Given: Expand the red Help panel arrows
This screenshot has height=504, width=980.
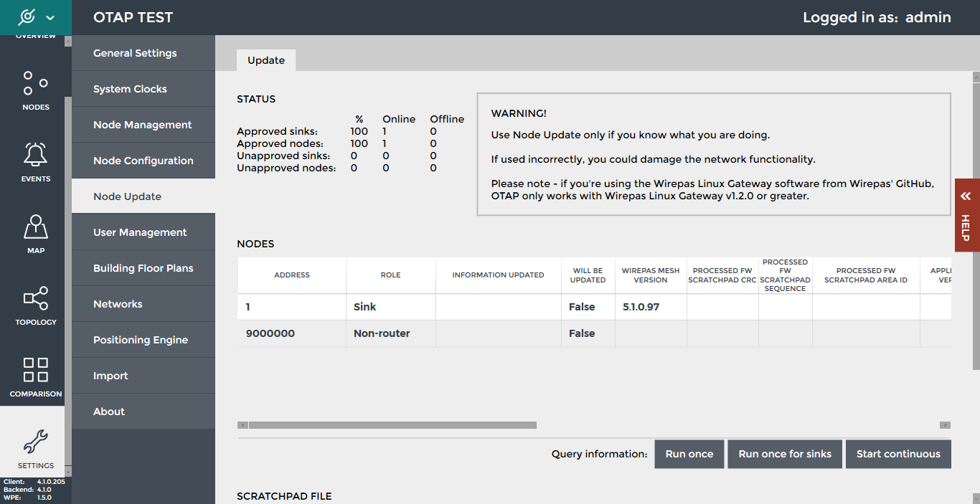Looking at the screenshot, I should click(966, 196).
